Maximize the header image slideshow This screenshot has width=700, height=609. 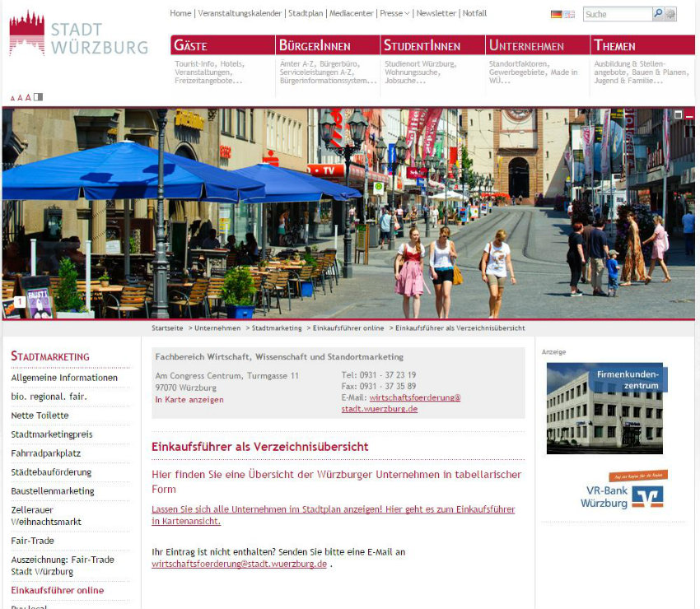pyautogui.click(x=678, y=114)
